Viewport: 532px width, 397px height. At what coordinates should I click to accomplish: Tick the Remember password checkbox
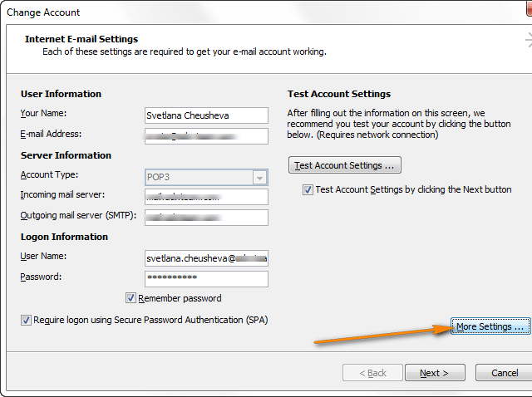(x=131, y=298)
